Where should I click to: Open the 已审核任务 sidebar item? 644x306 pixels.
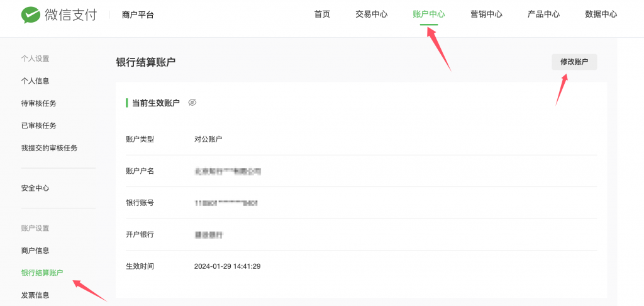[39, 126]
